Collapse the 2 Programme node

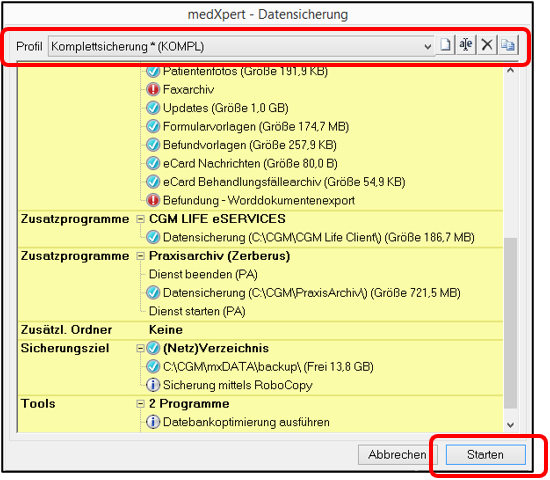pyautogui.click(x=140, y=404)
